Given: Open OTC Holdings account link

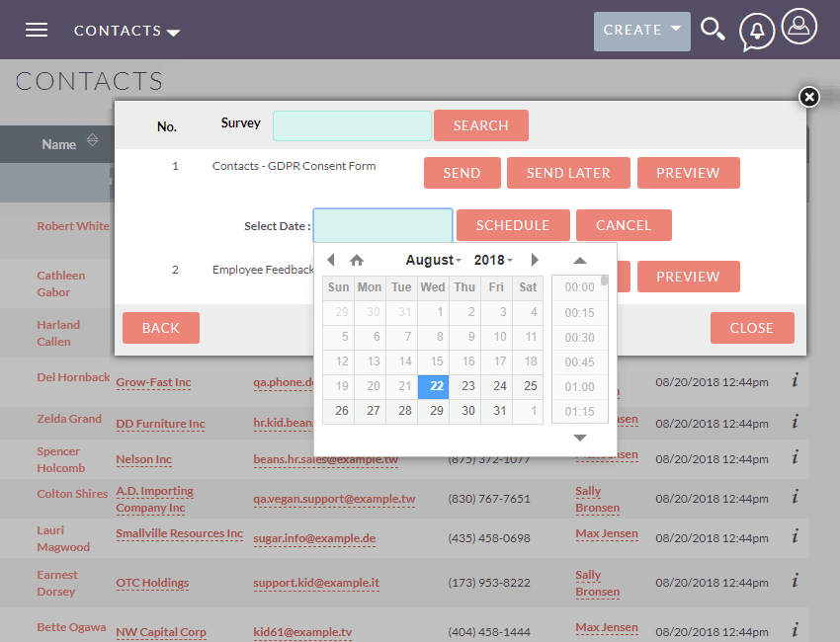Looking at the screenshot, I should [152, 583].
